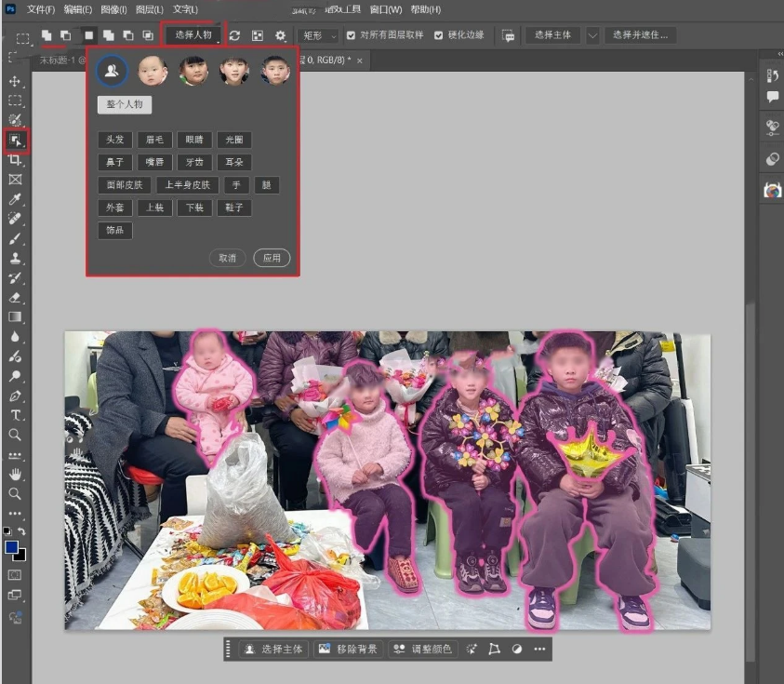Select the Gradient tool
The width and height of the screenshot is (784, 684).
(x=15, y=316)
